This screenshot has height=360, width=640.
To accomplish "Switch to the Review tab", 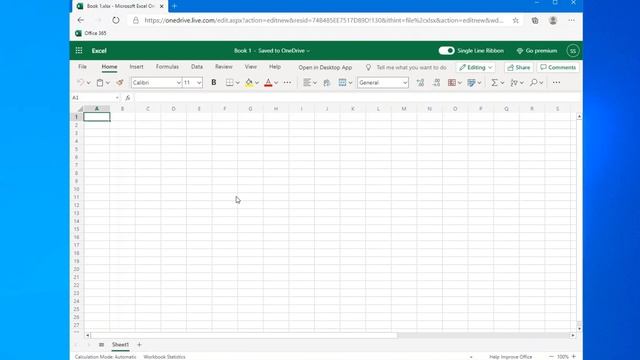I will [224, 67].
